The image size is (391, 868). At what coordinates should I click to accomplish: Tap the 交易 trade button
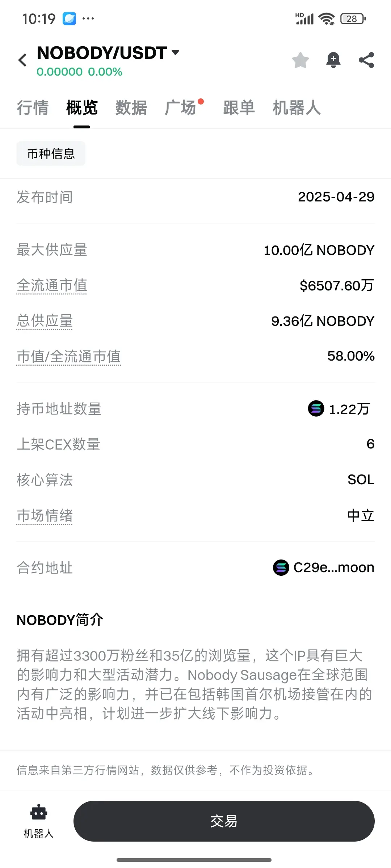coord(224,821)
